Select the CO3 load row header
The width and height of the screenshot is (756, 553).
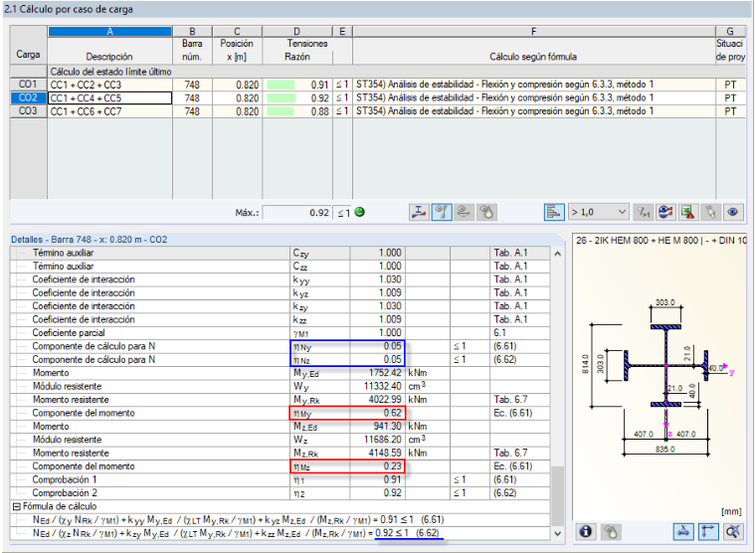28,111
